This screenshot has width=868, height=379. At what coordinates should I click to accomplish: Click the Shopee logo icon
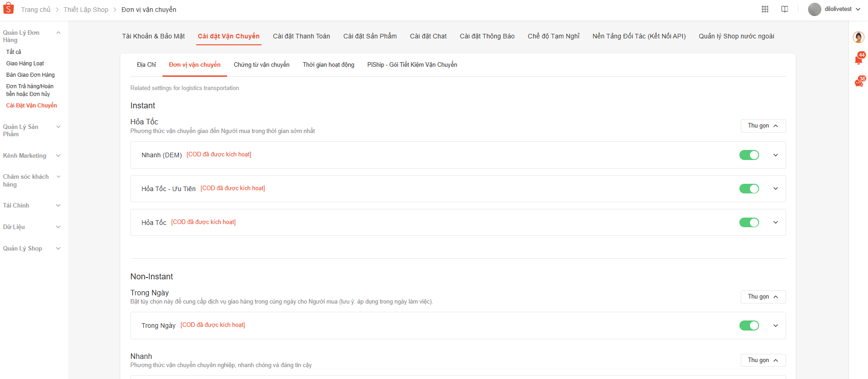pyautogui.click(x=8, y=9)
